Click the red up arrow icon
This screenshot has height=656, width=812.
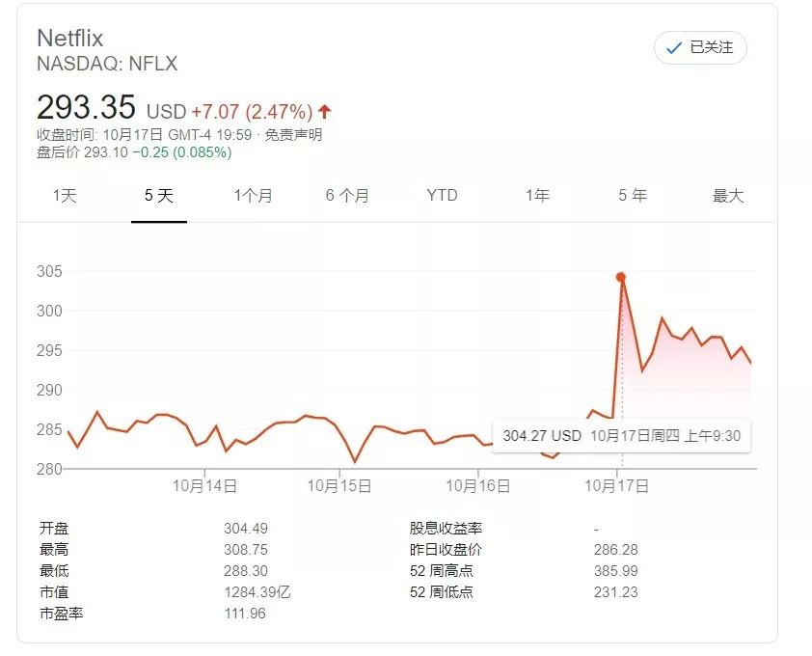(x=325, y=111)
